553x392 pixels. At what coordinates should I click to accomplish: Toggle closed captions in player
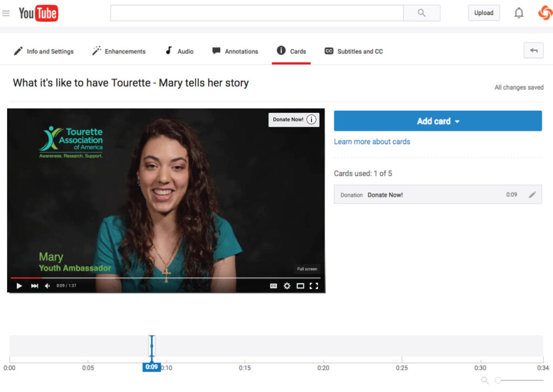pyautogui.click(x=273, y=286)
